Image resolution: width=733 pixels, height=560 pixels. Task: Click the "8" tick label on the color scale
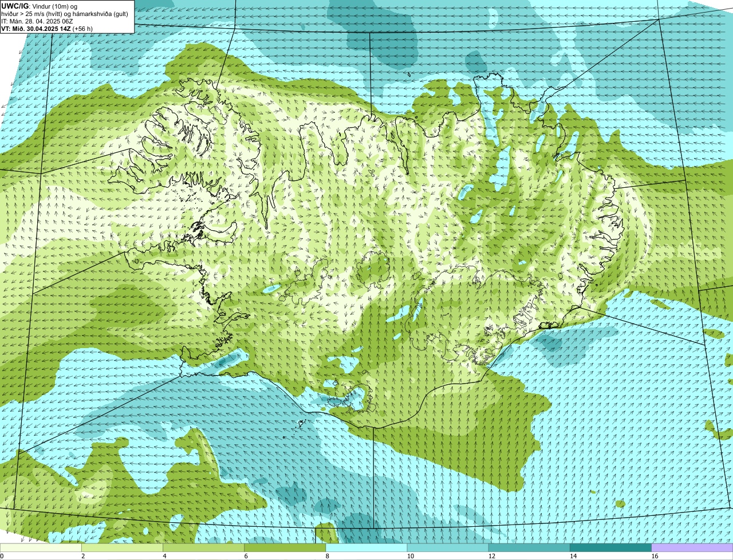tap(328, 556)
